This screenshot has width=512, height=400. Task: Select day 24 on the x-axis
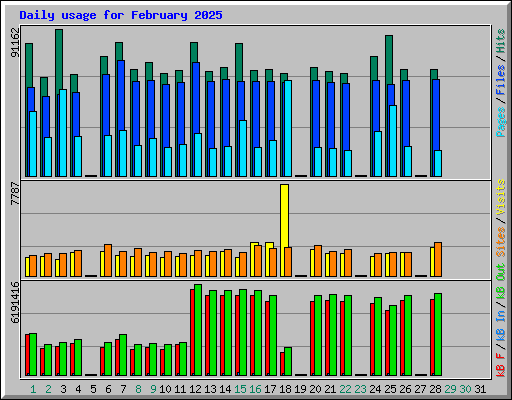tap(375, 389)
